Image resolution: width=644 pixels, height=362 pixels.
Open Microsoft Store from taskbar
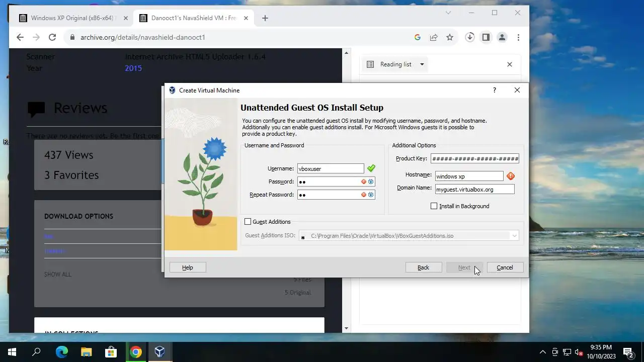point(111,352)
